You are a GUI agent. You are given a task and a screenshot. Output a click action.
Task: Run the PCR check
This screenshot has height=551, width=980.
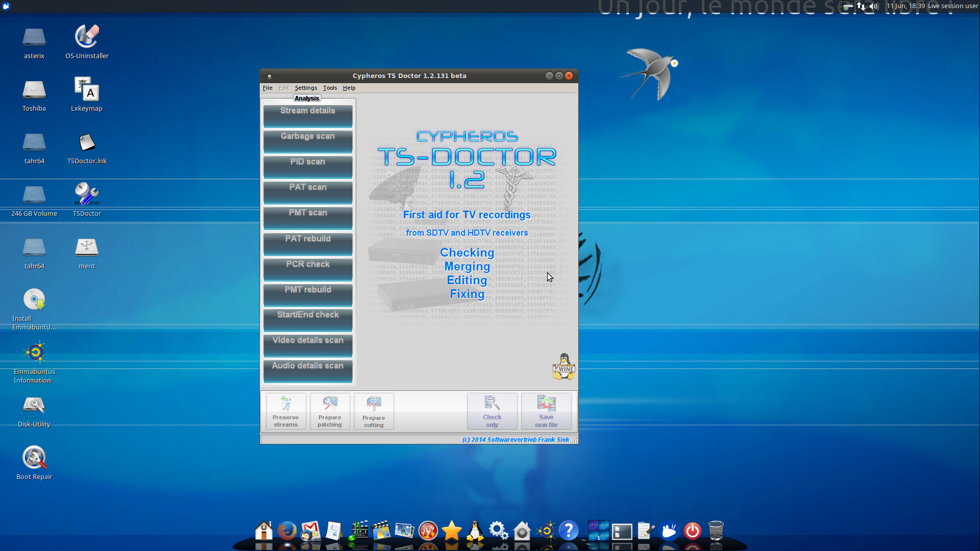[308, 269]
